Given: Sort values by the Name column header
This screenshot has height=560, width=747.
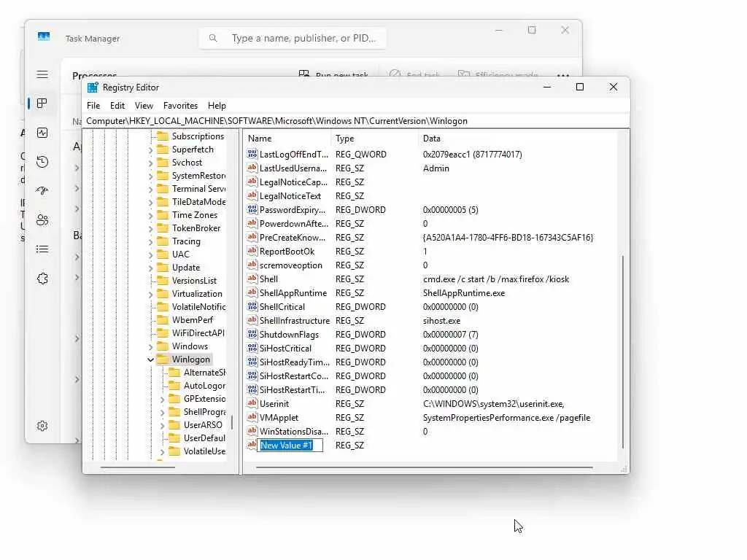Looking at the screenshot, I should (x=287, y=138).
